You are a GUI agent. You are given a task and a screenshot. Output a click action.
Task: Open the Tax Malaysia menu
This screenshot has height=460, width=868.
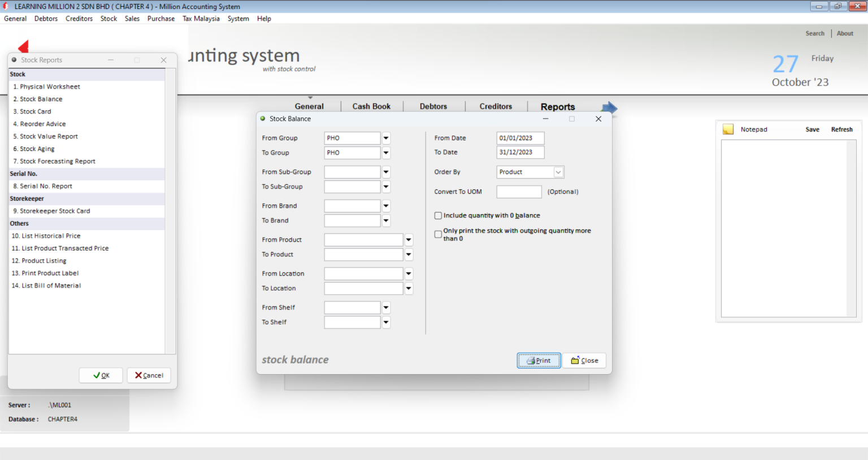click(201, 19)
